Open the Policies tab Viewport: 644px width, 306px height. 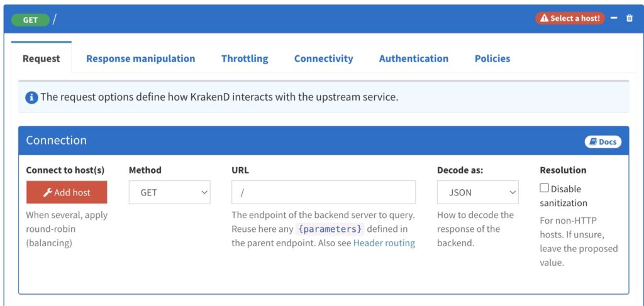click(x=492, y=58)
